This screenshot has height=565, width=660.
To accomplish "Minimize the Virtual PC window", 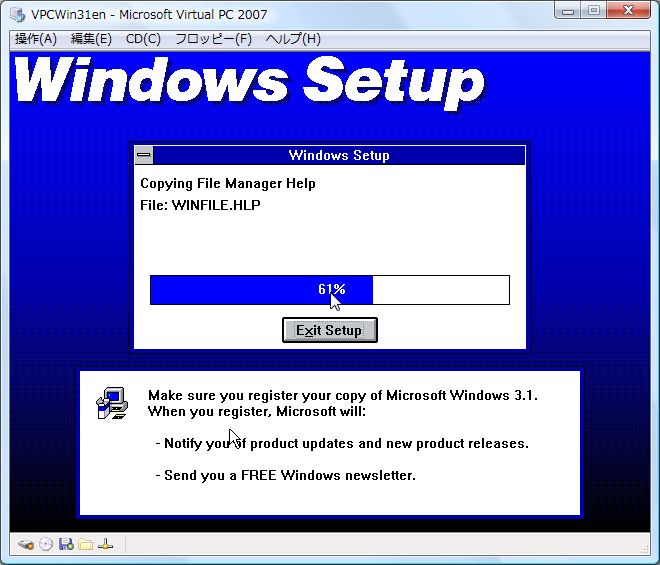I will point(568,11).
